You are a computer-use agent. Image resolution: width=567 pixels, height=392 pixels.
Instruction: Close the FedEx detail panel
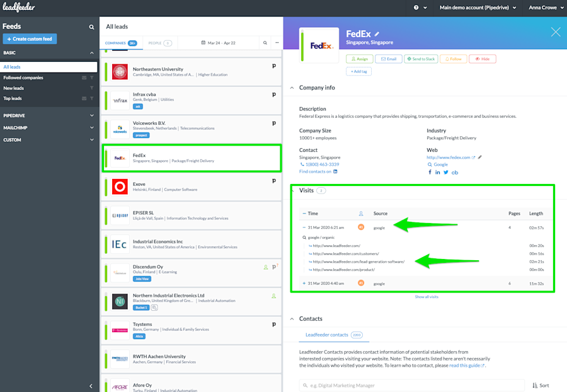[x=556, y=32]
